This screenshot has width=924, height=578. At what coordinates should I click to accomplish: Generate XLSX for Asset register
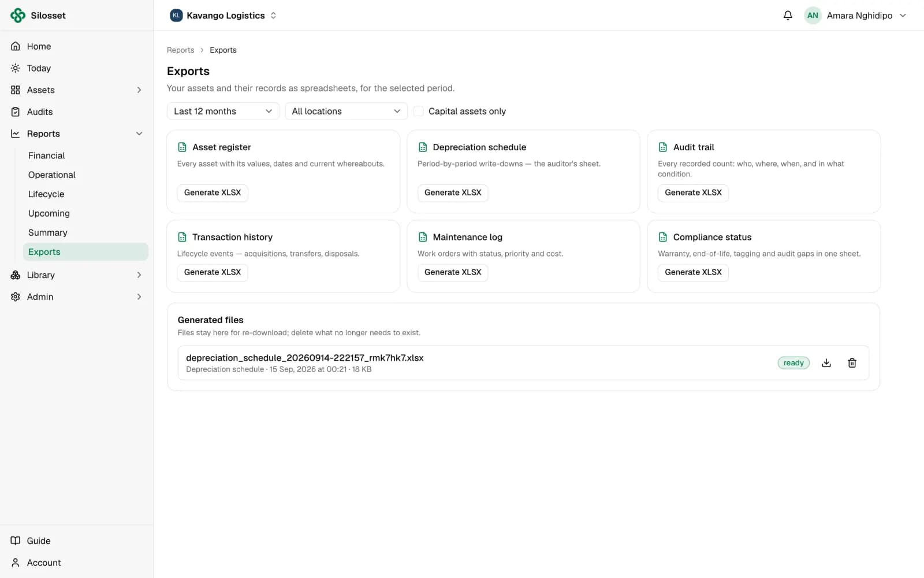213,193
